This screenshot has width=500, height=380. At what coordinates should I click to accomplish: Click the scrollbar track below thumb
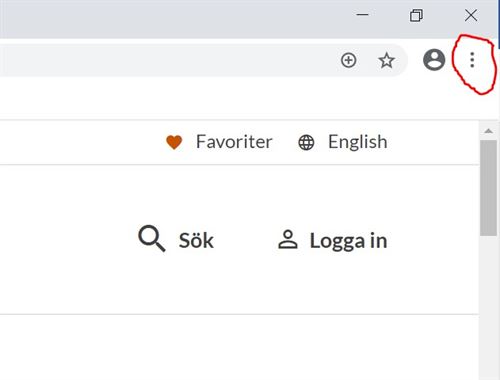(x=488, y=307)
